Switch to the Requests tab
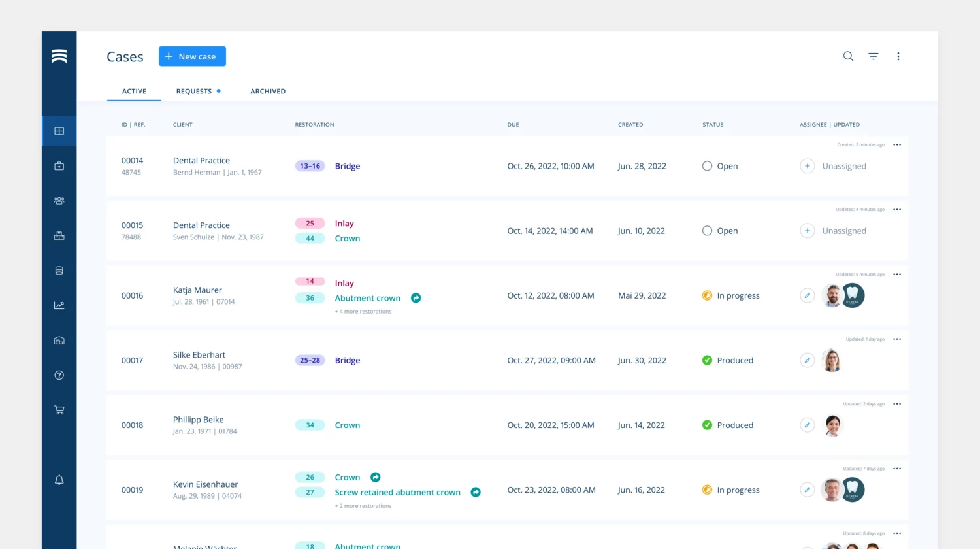The width and height of the screenshot is (980, 549). click(194, 91)
